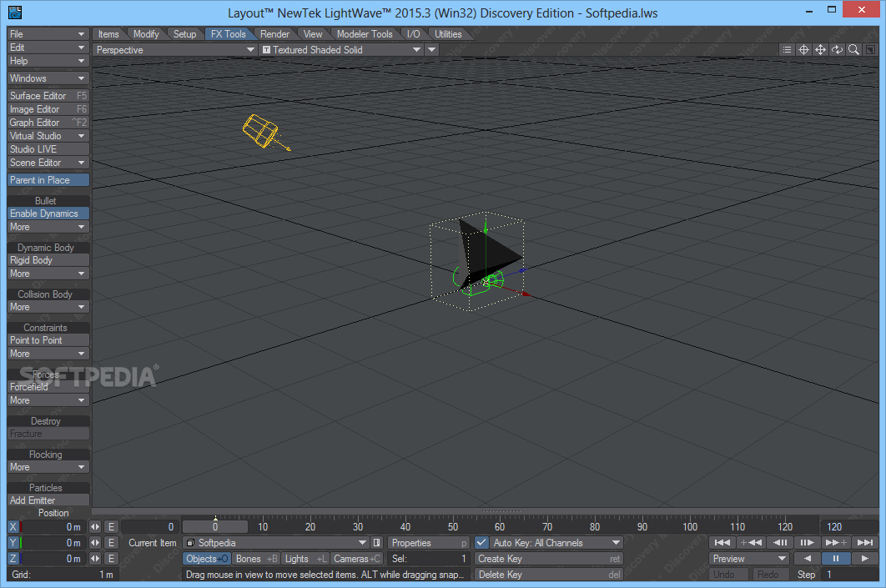Switch to the Utilities tab
This screenshot has width=886, height=588.
(448, 34)
